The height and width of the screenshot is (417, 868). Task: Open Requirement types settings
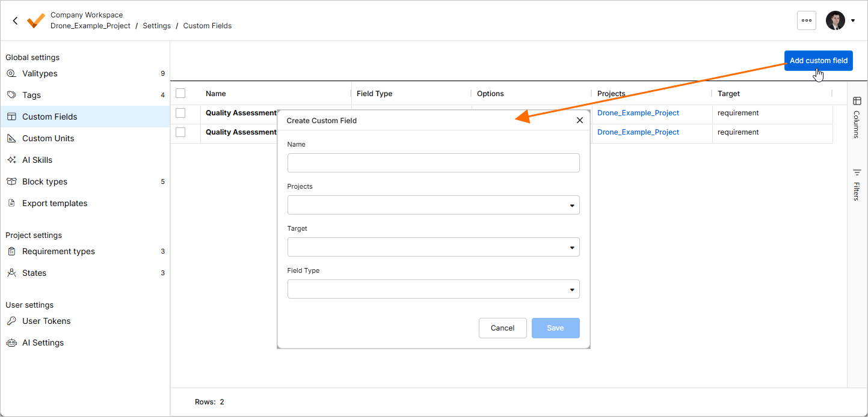(58, 251)
